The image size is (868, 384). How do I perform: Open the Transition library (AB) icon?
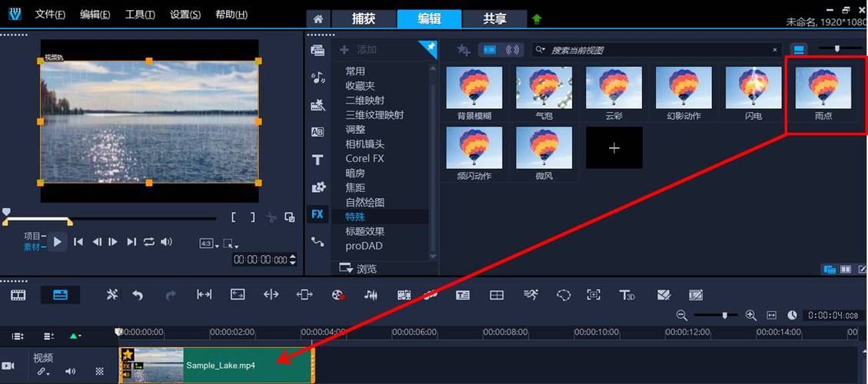coord(318,131)
